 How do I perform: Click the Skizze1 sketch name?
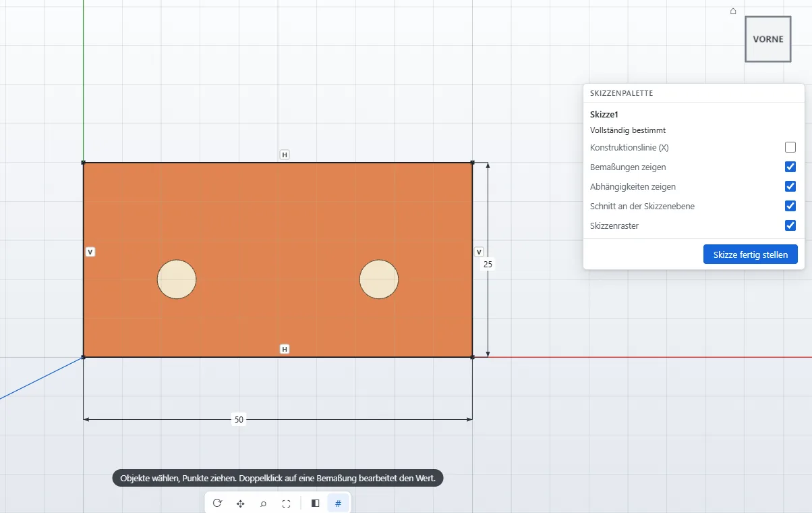coord(604,115)
